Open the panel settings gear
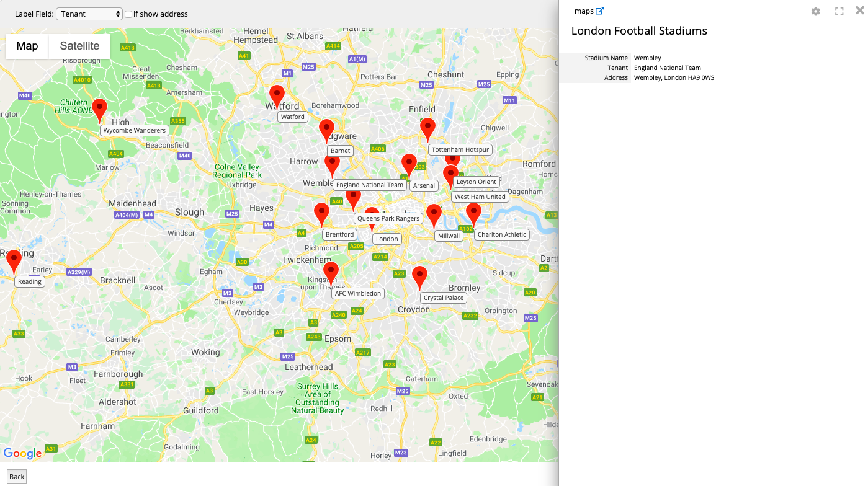868x486 pixels. (x=816, y=12)
